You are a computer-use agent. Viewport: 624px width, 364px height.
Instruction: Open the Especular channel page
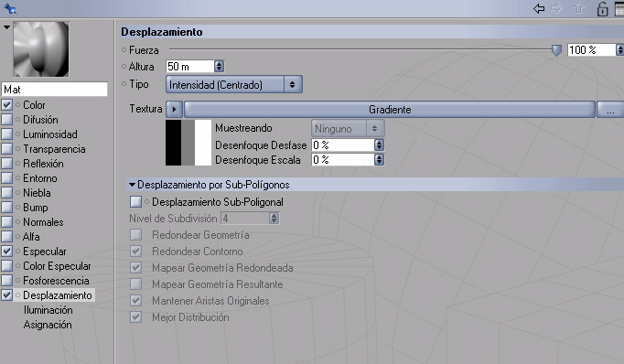(45, 251)
